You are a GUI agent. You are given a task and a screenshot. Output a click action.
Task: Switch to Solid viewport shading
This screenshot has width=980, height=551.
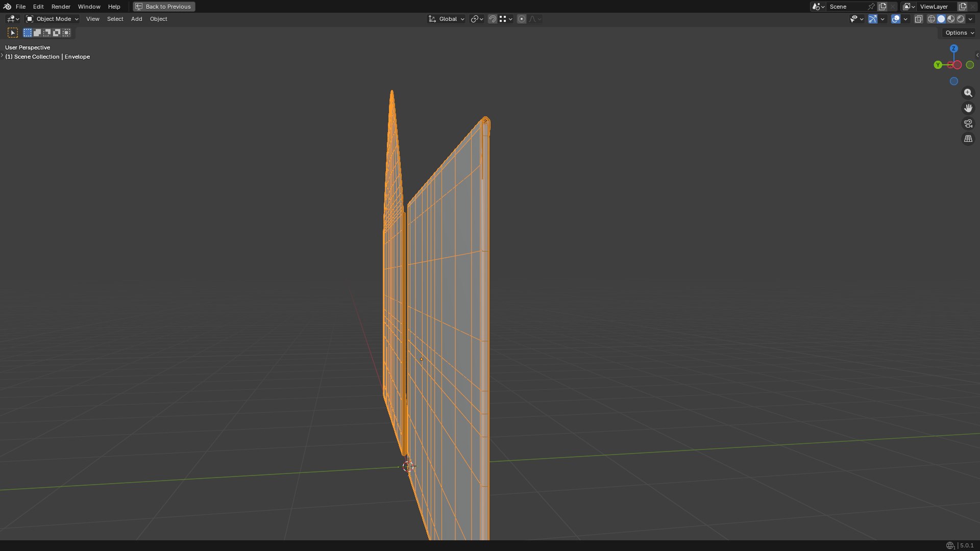[941, 19]
